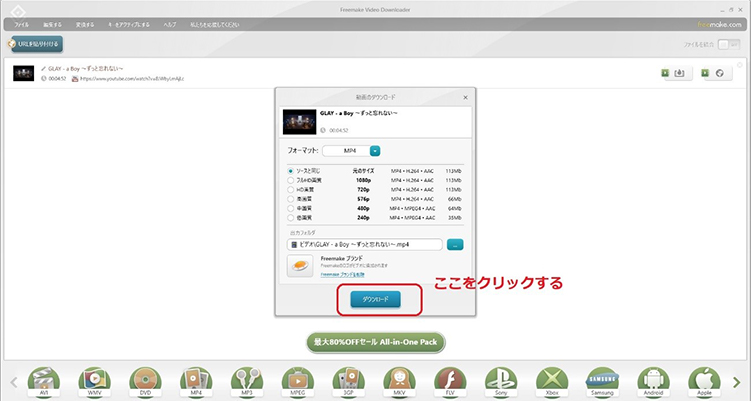The height and width of the screenshot is (401, 751).
Task: Select the 240p quality radio button
Action: [291, 218]
